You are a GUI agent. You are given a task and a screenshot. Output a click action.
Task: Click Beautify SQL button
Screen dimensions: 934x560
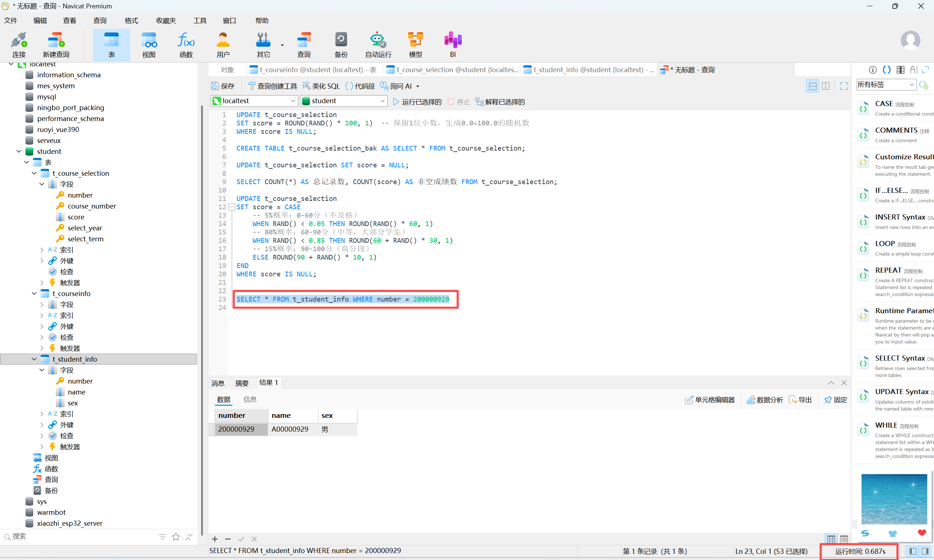(321, 86)
